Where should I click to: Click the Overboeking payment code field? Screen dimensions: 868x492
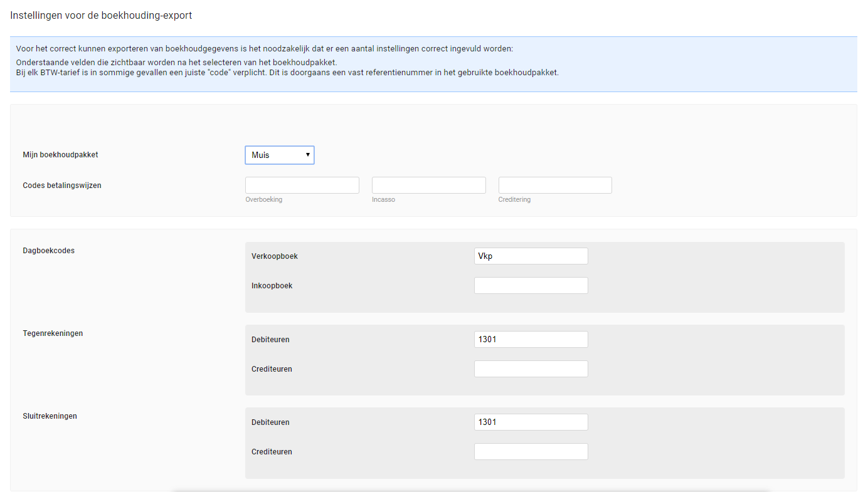click(302, 185)
